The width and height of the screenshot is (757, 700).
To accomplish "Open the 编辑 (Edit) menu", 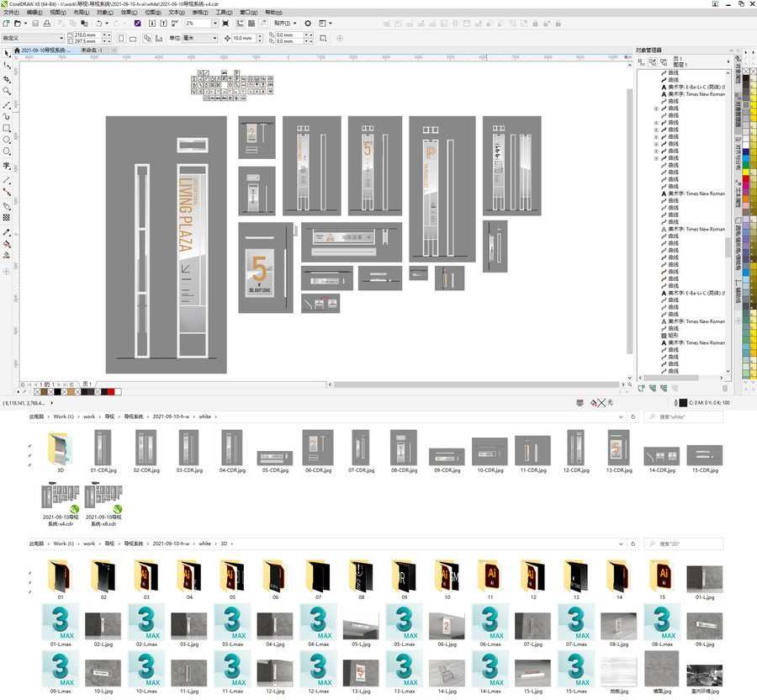I will tap(34, 13).
